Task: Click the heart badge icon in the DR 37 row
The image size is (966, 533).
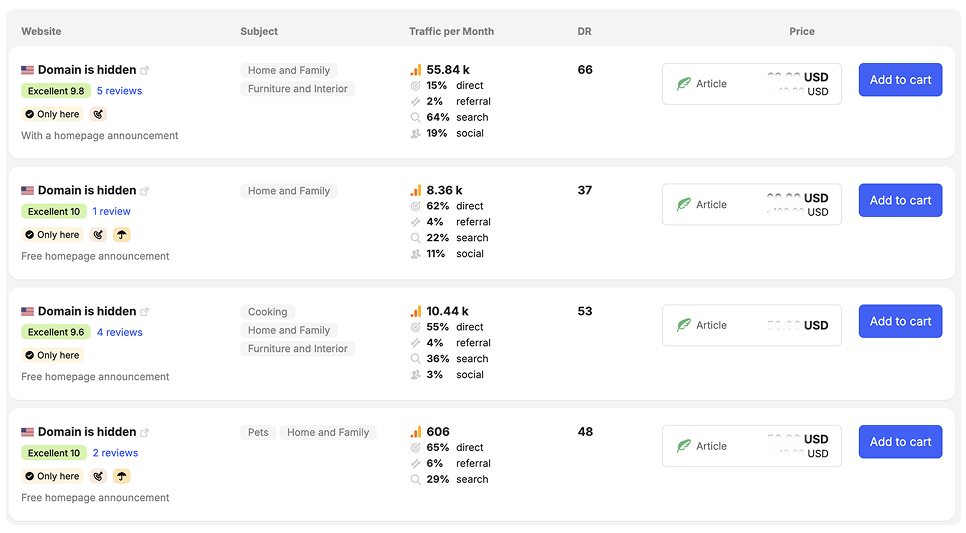Action: tap(99, 235)
